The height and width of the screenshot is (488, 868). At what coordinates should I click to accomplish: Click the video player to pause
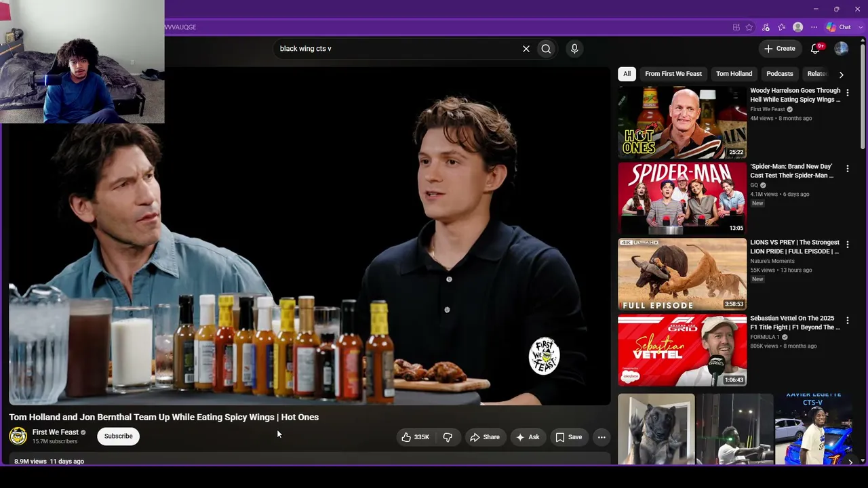[310, 237]
